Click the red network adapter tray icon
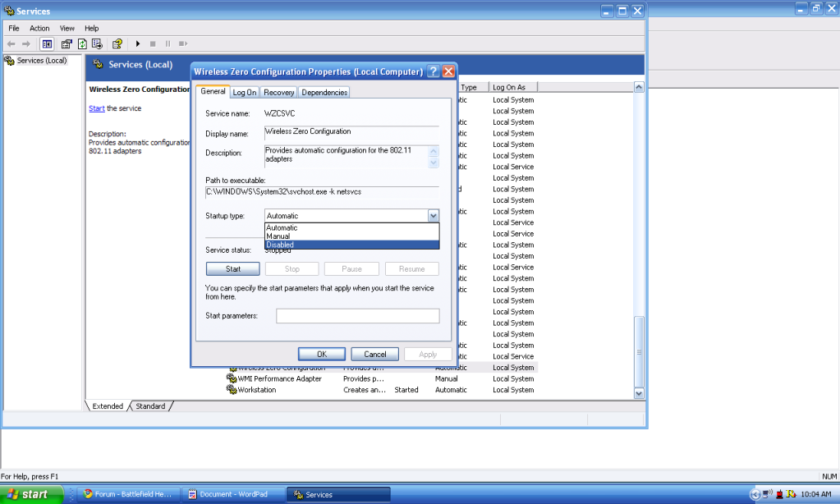This screenshot has width=840, height=504. point(779,494)
